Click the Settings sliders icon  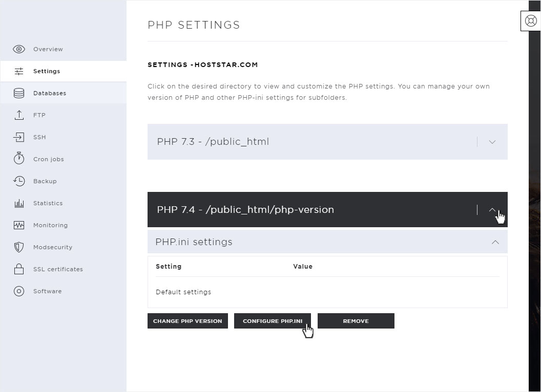click(19, 71)
